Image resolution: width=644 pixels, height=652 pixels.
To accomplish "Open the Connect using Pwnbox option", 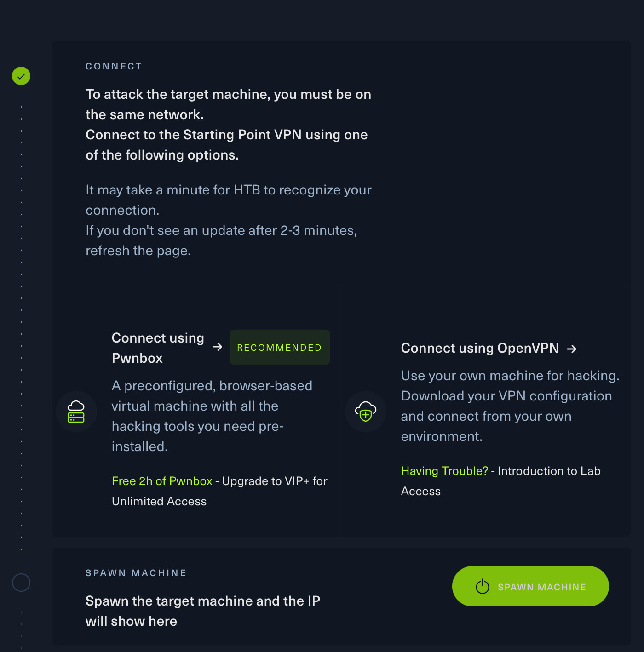I will pyautogui.click(x=158, y=348).
